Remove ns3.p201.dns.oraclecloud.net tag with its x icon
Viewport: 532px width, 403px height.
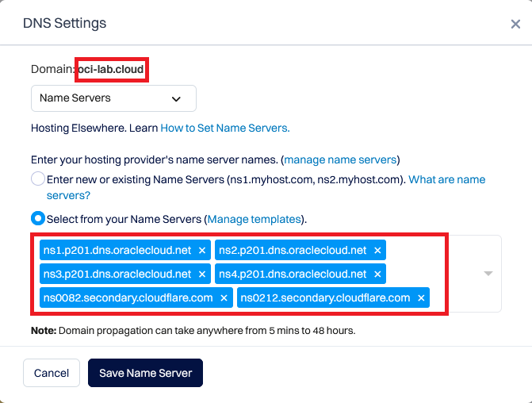pyautogui.click(x=202, y=274)
